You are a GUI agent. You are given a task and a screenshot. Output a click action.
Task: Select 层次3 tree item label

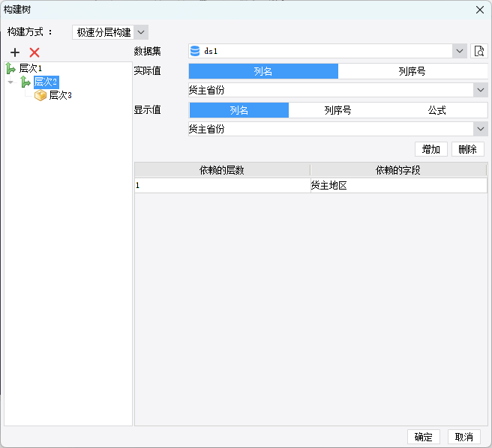point(60,95)
